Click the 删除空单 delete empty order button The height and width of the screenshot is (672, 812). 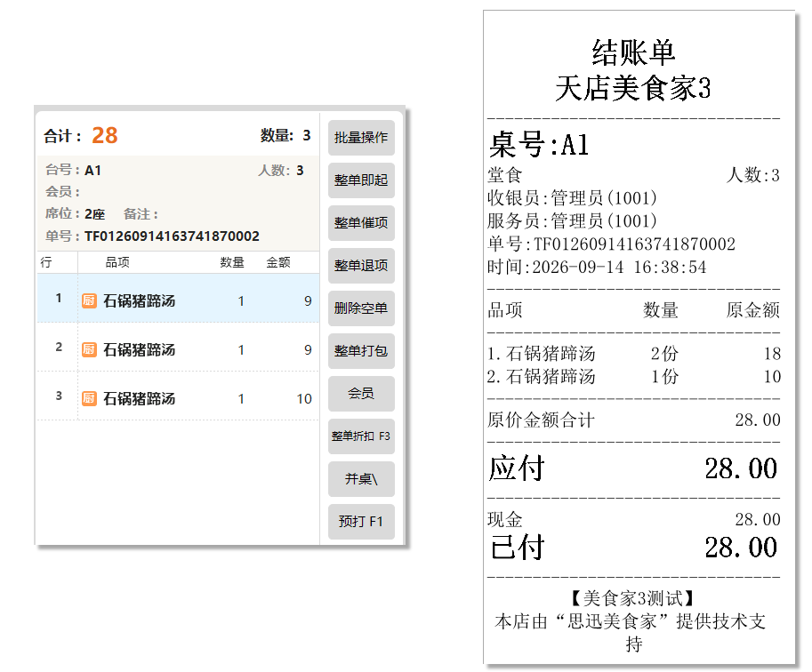tap(361, 308)
